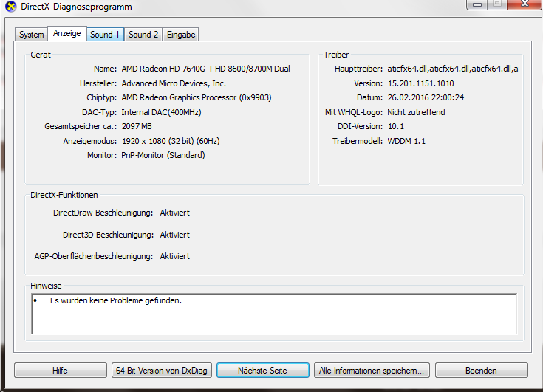Click the DirectDraw-Beschleunigung Aktiviert status

(x=175, y=213)
